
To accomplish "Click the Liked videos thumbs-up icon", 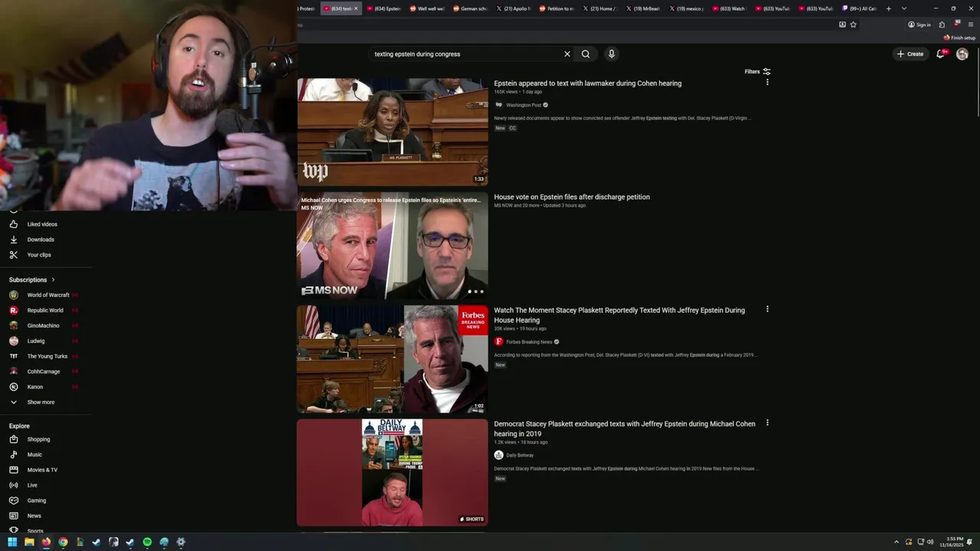I will pyautogui.click(x=14, y=224).
